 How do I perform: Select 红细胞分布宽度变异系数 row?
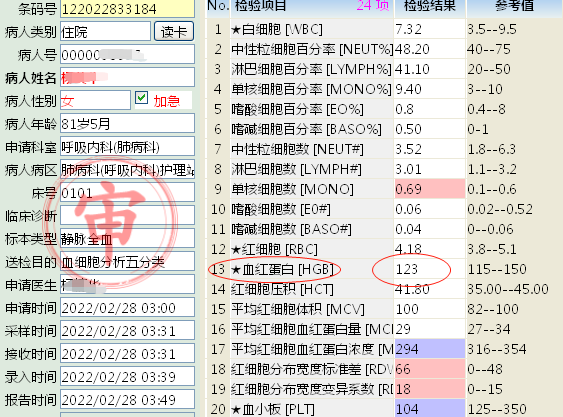[384, 389]
